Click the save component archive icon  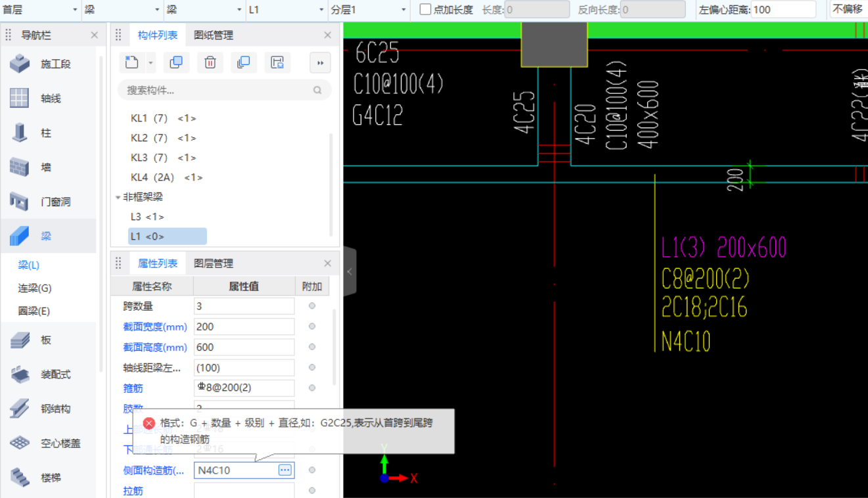pyautogui.click(x=278, y=62)
